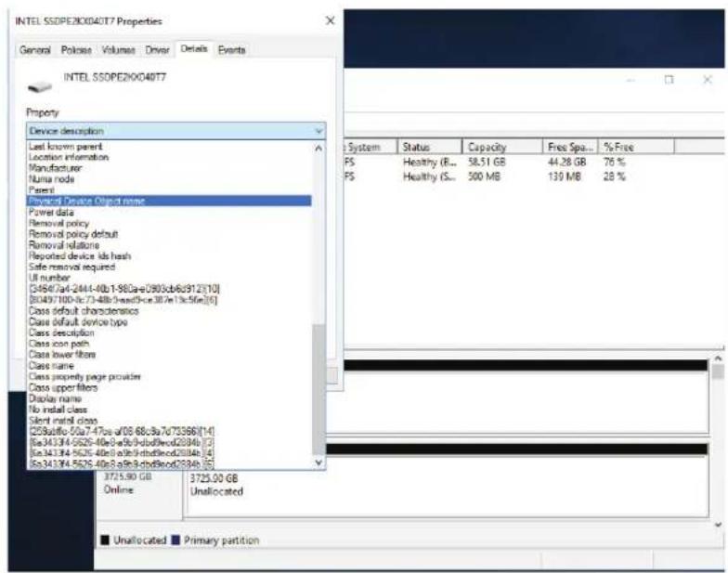Select Silent install class

[x=169, y=420]
